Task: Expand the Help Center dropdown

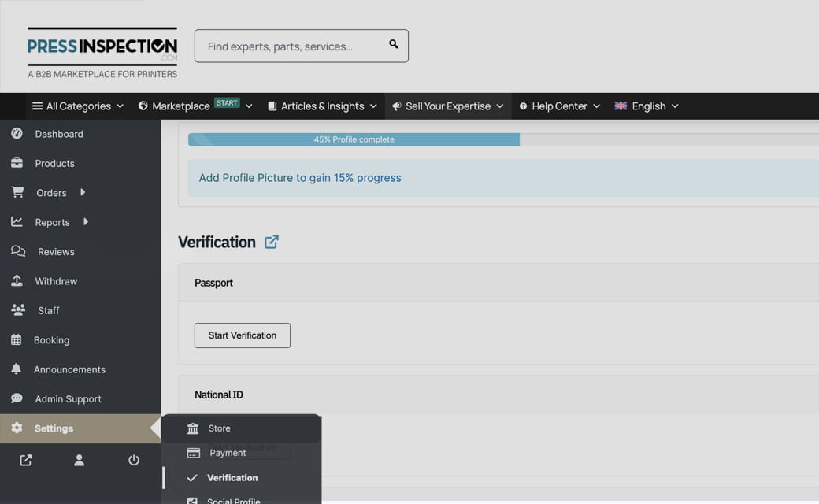Action: (x=559, y=106)
